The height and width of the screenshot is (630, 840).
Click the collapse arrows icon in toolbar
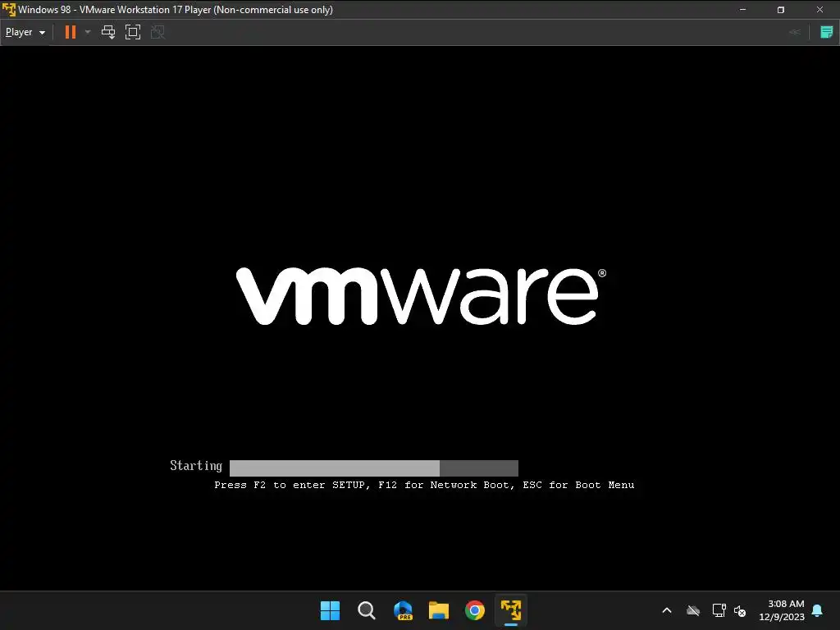(795, 32)
